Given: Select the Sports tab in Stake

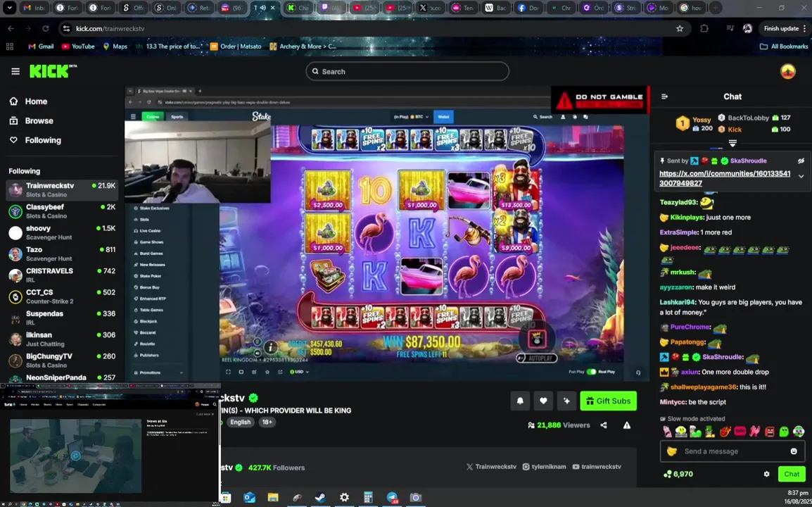Looking at the screenshot, I should 177,117.
